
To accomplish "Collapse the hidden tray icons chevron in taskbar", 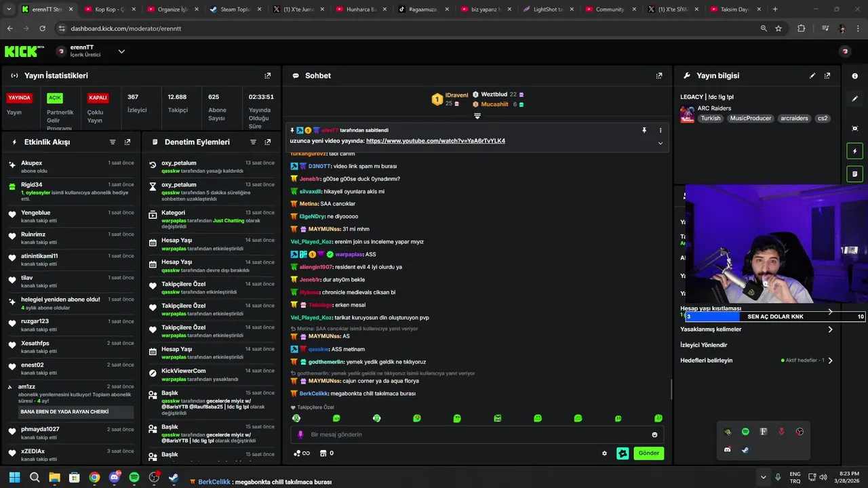I will (764, 477).
